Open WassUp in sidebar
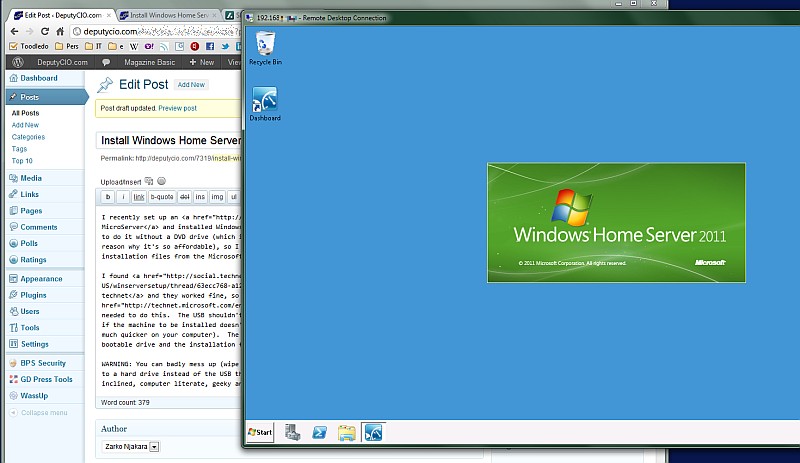Screen dimensions: 800x463 point(34,396)
